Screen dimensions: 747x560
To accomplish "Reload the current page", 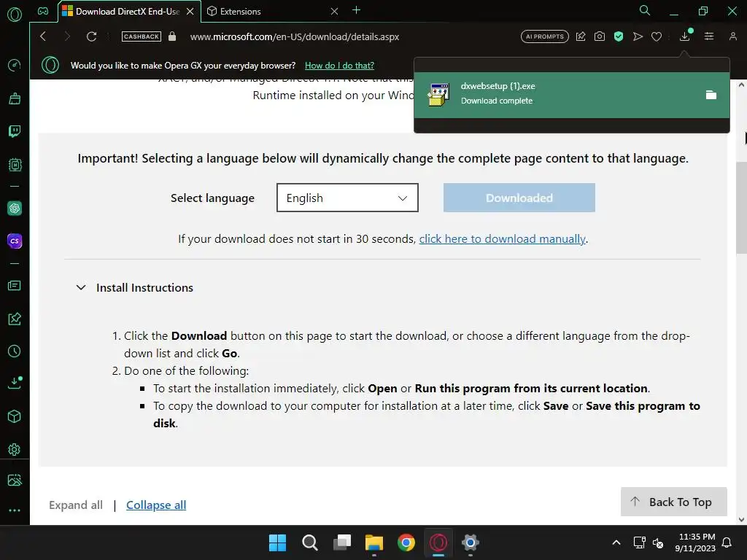I will pos(91,36).
